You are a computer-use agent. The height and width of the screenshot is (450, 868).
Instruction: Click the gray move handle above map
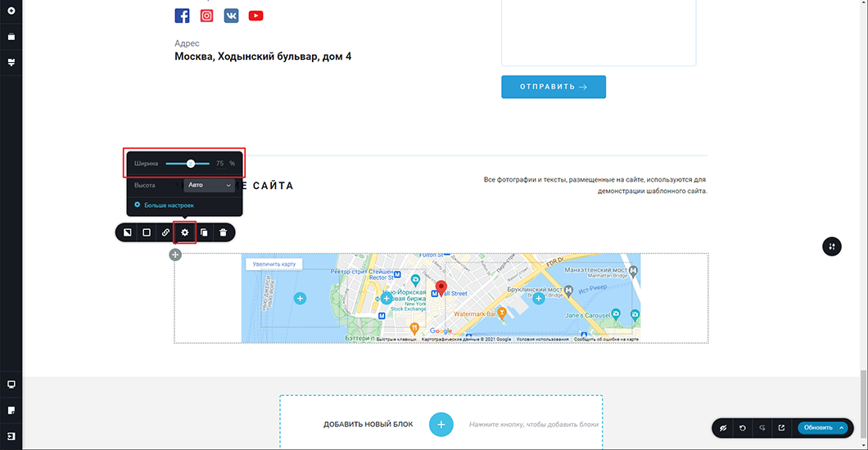click(175, 254)
